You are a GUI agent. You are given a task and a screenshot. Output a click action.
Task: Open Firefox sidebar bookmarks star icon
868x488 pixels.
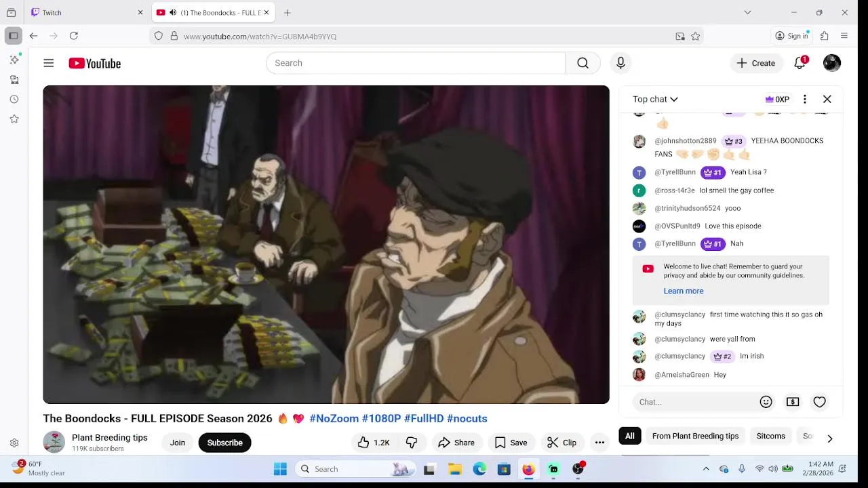tap(14, 119)
